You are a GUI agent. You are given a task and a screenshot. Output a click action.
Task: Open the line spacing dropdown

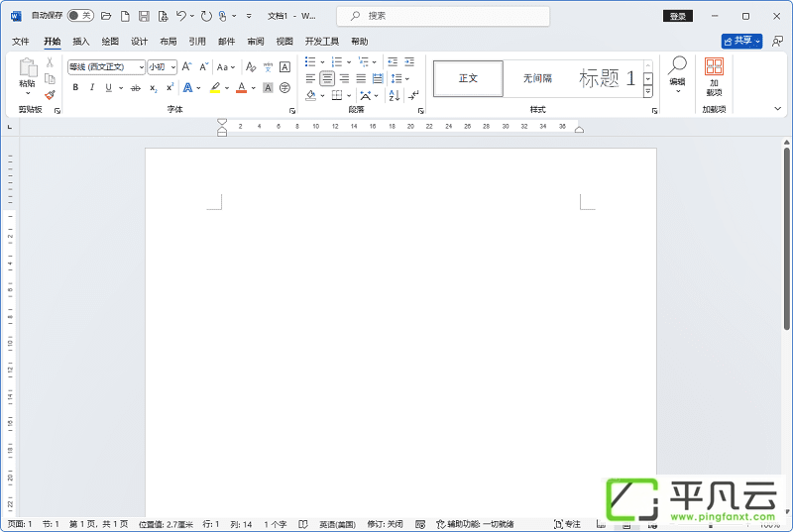[399, 79]
